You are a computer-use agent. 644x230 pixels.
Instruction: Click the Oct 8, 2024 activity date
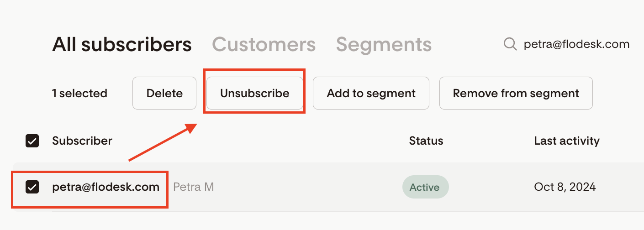pos(565,187)
